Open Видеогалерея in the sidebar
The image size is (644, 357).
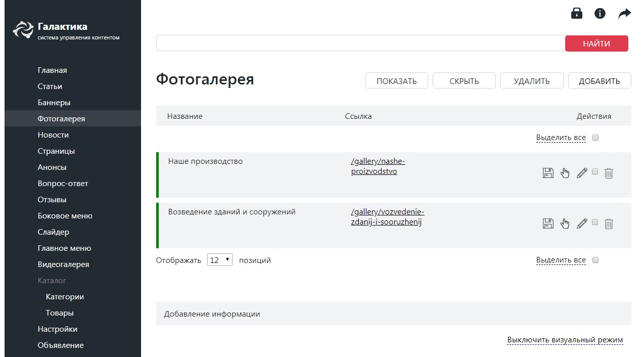[x=63, y=264]
